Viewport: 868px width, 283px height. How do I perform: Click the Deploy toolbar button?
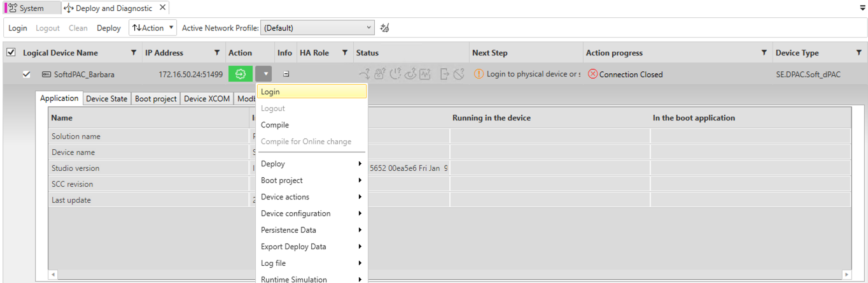click(x=109, y=28)
